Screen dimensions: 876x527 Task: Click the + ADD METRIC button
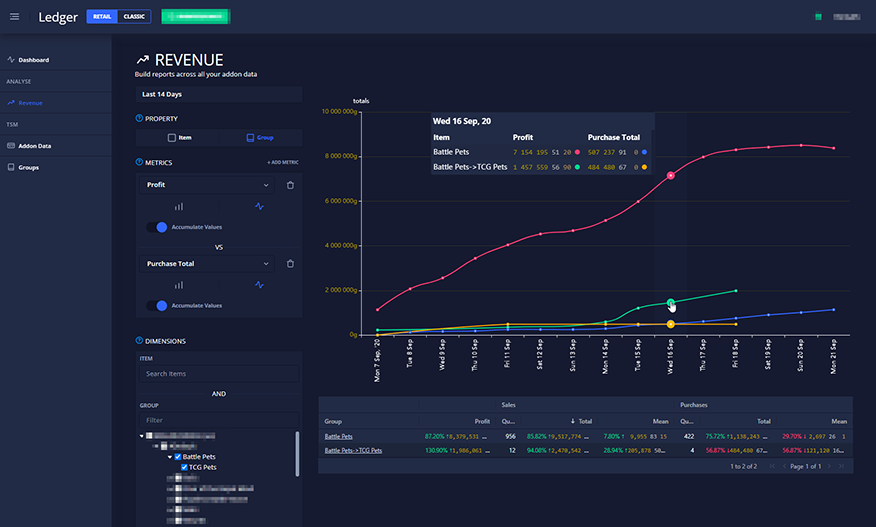(x=283, y=163)
